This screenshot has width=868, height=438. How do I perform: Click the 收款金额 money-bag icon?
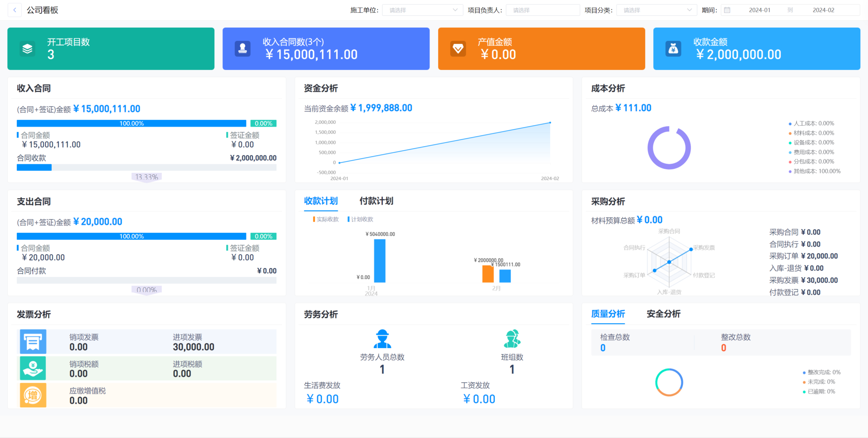(x=673, y=48)
